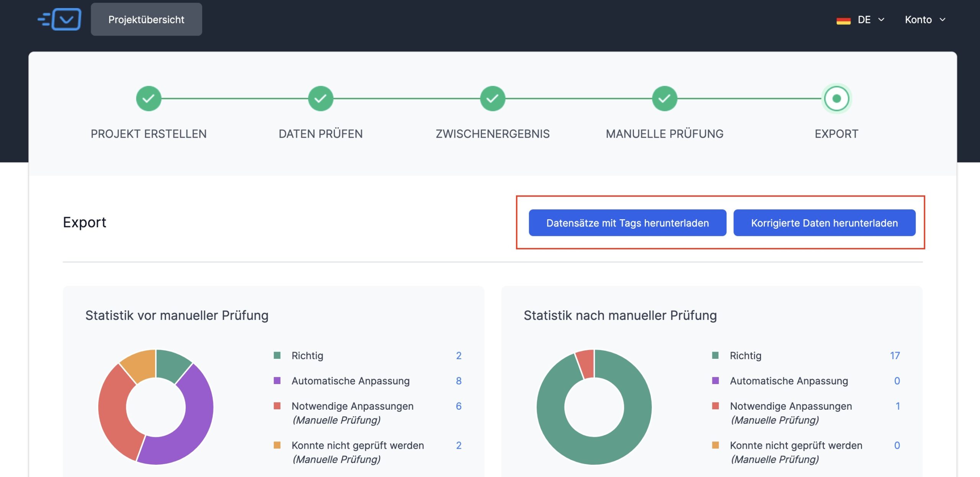Select the Manuelle Prüfung step checkmark
Viewport: 980px width, 477px height.
665,99
